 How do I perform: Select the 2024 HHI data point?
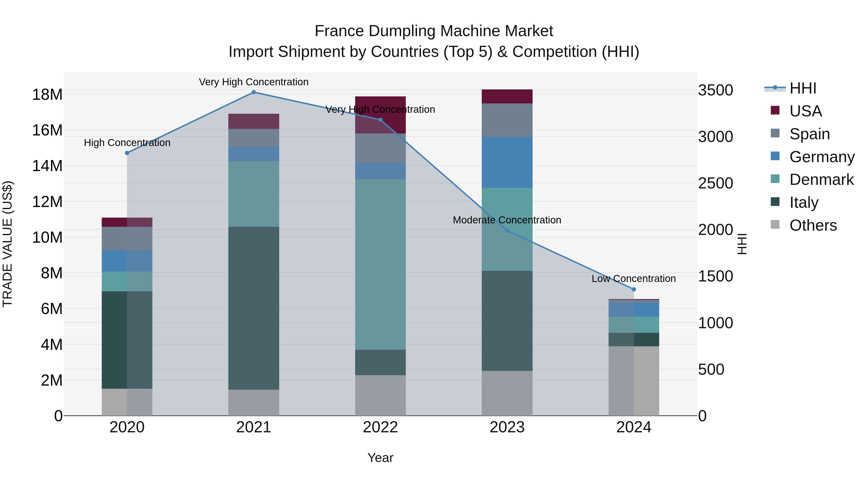634,289
